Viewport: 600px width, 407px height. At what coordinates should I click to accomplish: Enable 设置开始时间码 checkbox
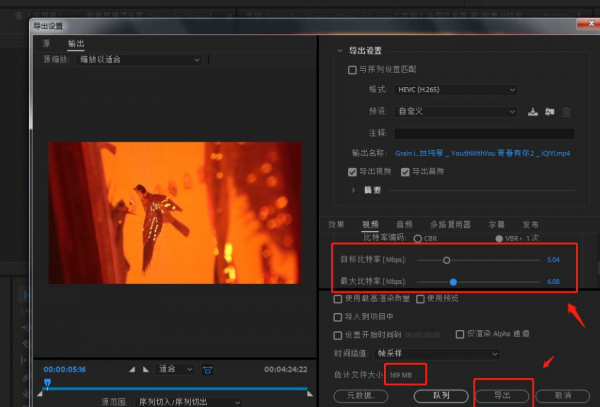point(338,335)
